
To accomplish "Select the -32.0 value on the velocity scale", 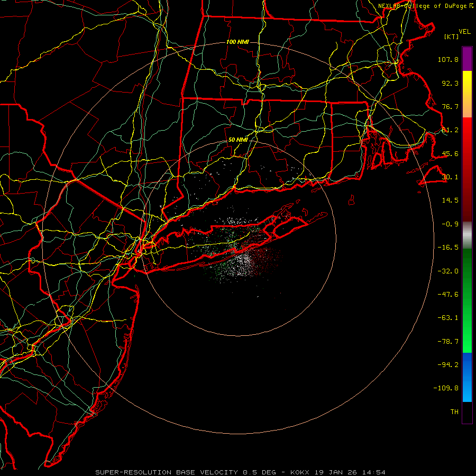I will (x=448, y=271).
